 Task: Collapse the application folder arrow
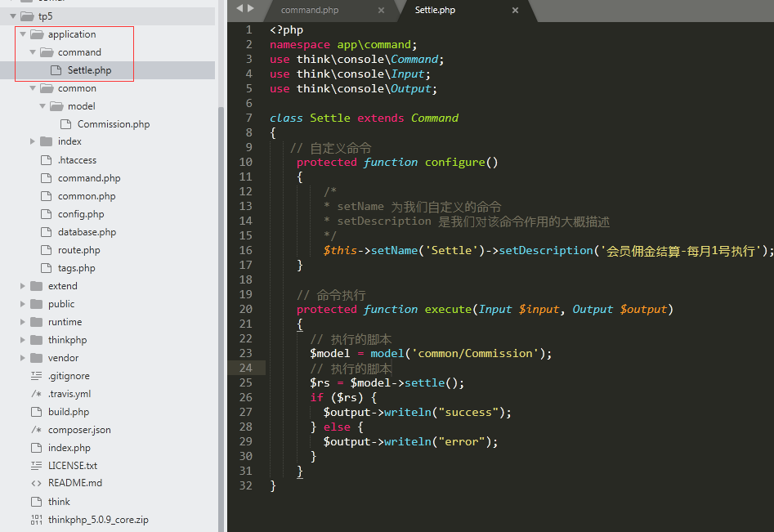(x=23, y=34)
